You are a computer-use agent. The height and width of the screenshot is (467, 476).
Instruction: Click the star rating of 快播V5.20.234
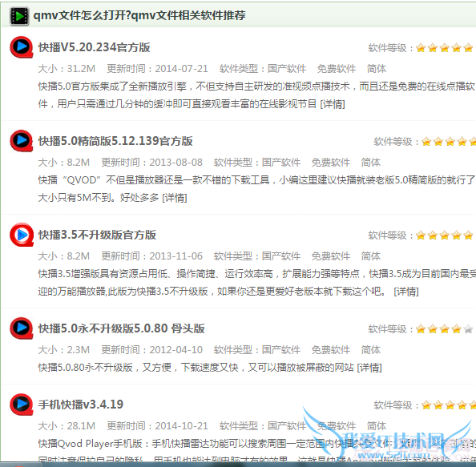click(x=445, y=48)
